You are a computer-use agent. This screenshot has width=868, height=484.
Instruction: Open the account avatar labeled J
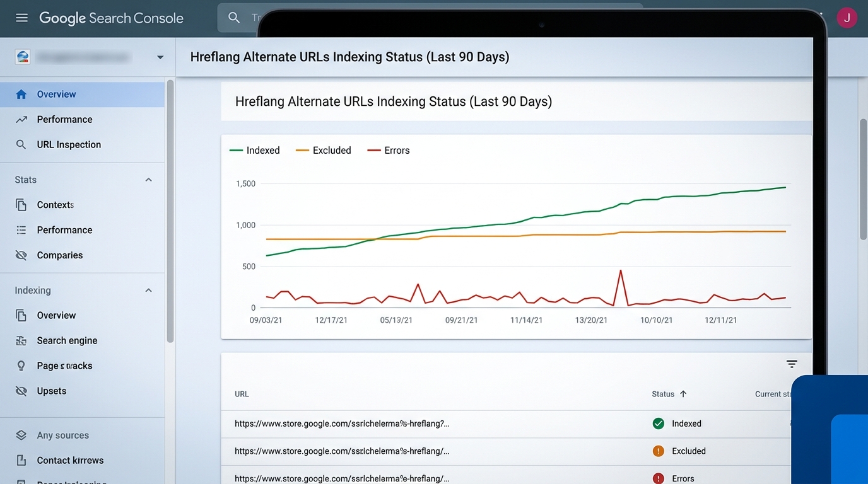click(x=847, y=18)
